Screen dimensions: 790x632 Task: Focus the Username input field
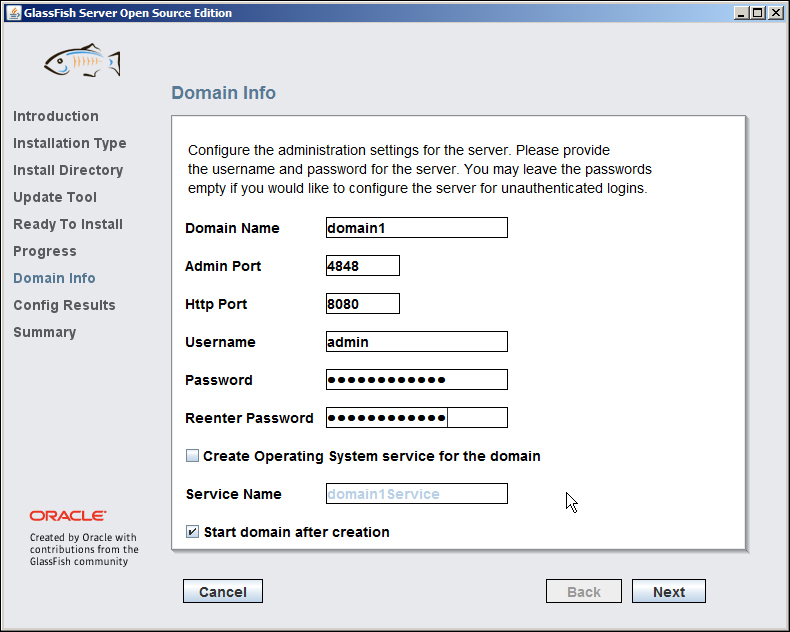[416, 342]
